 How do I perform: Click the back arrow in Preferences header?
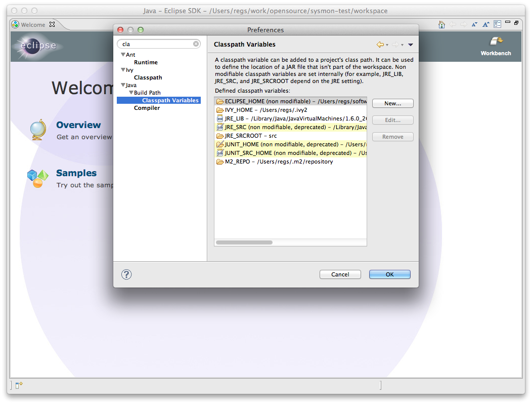coord(380,45)
